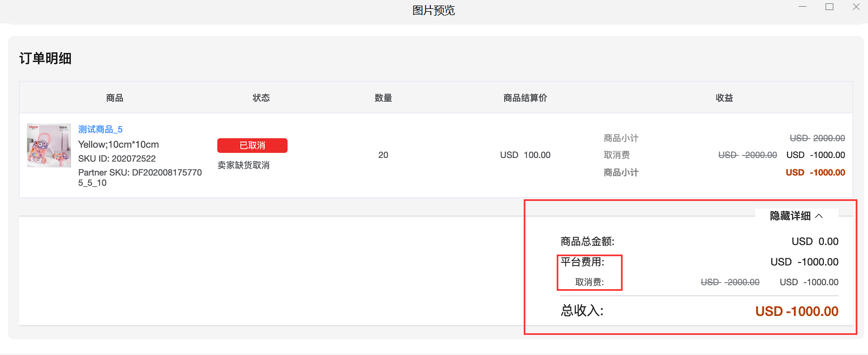Select the 商品小计 subtotal row
Image resolution: width=868 pixels, height=355 pixels.
(x=621, y=138)
